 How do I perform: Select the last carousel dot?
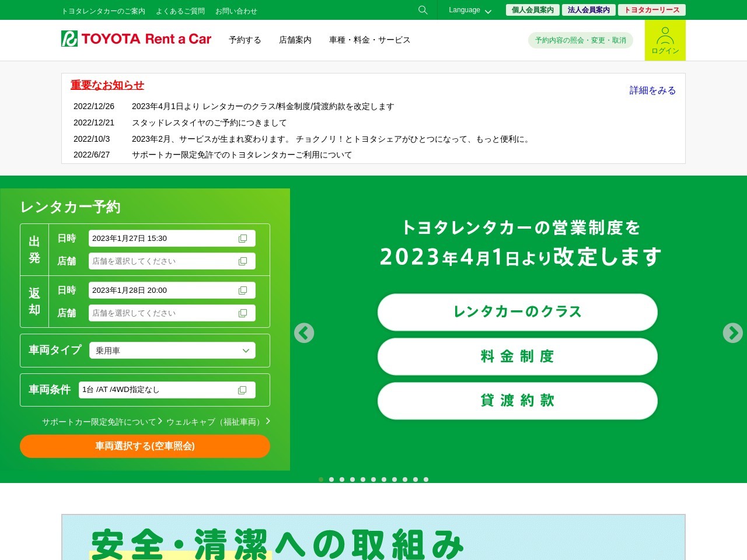[x=426, y=480]
